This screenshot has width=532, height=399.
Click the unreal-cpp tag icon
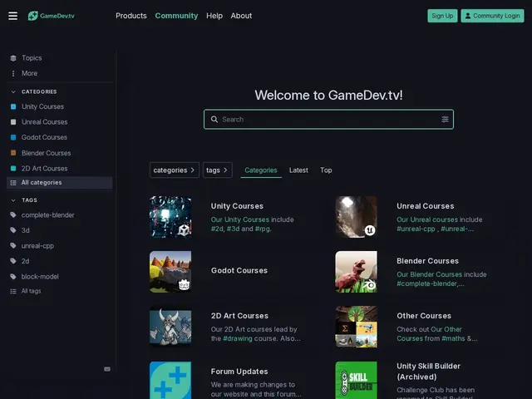coord(13,246)
